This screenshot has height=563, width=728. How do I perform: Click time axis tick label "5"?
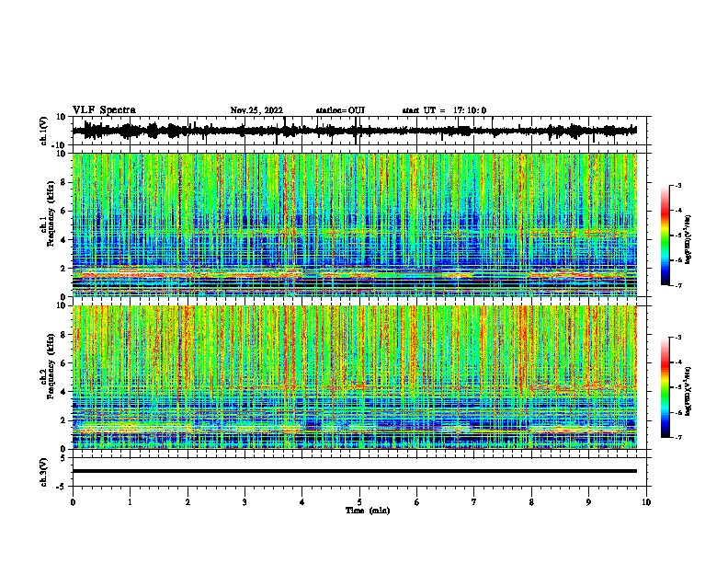(x=359, y=502)
